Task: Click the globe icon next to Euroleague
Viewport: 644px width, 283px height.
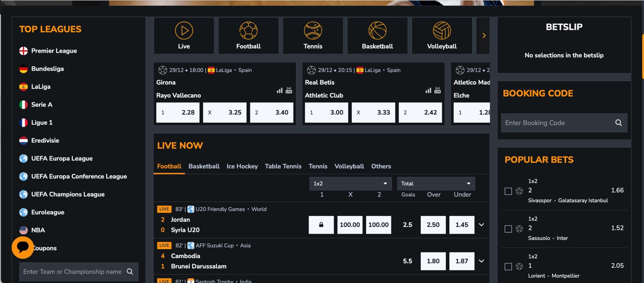Action: (23, 212)
